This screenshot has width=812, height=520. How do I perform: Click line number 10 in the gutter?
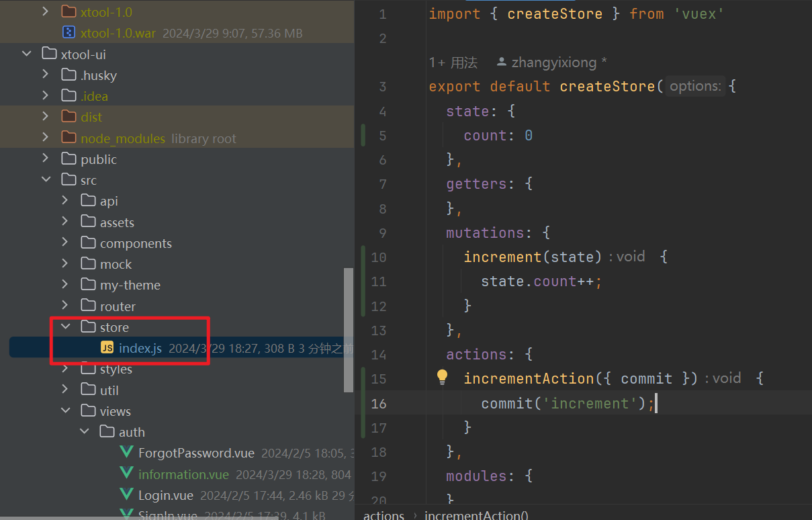378,257
